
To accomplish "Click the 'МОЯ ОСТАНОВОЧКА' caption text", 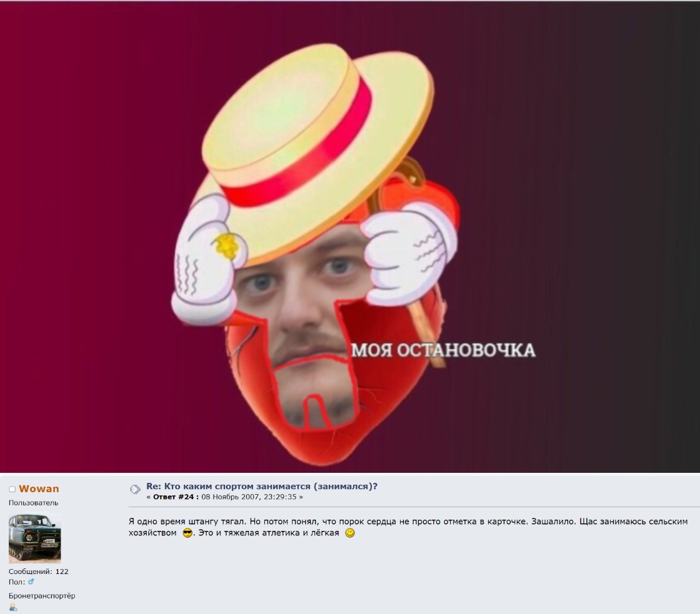I will pos(443,350).
